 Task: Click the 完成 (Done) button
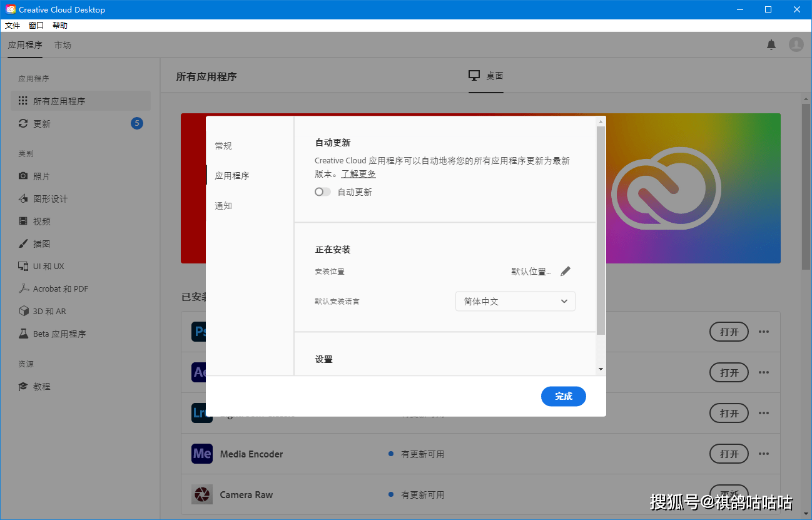click(x=563, y=396)
